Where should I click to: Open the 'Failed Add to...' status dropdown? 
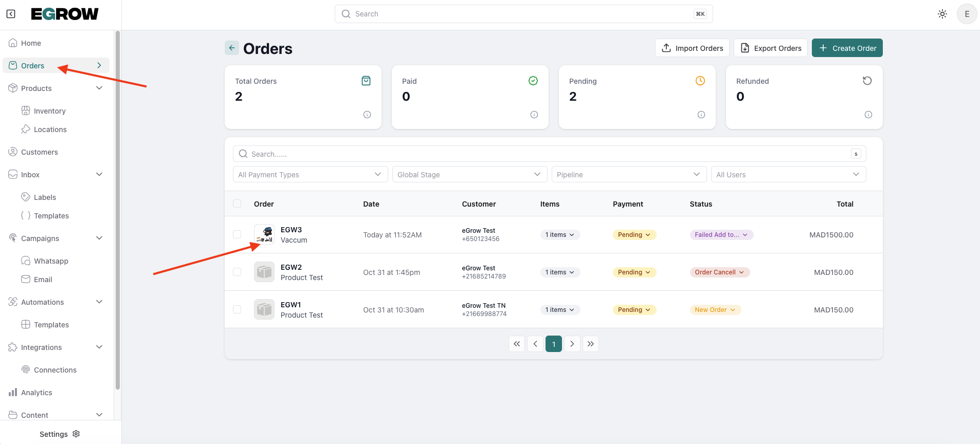point(721,235)
